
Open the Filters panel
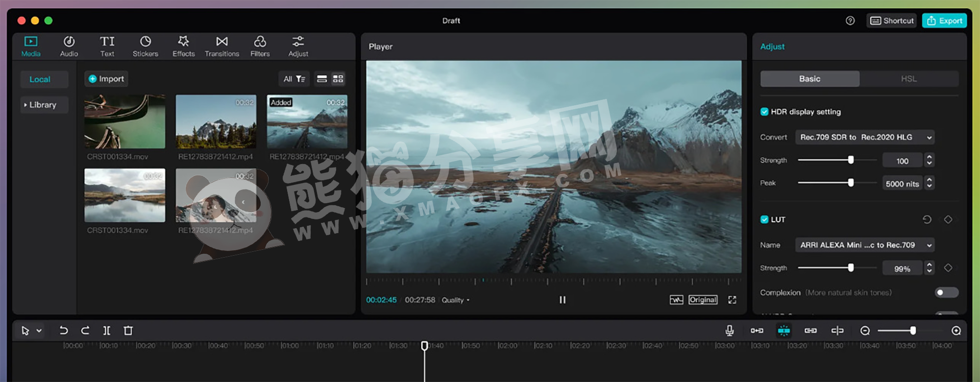pyautogui.click(x=260, y=46)
